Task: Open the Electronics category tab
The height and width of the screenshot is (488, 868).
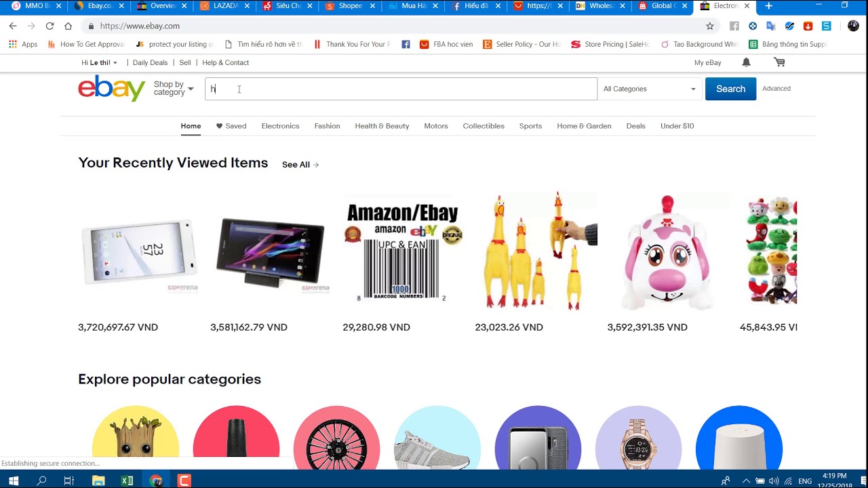Action: (280, 126)
